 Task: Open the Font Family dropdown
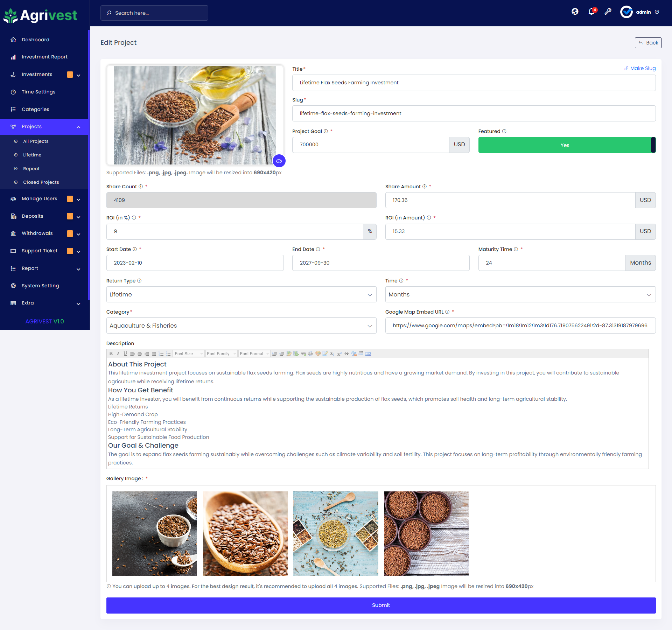click(222, 353)
